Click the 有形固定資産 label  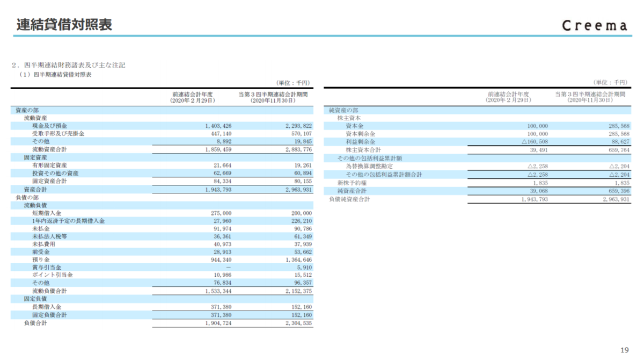point(49,165)
